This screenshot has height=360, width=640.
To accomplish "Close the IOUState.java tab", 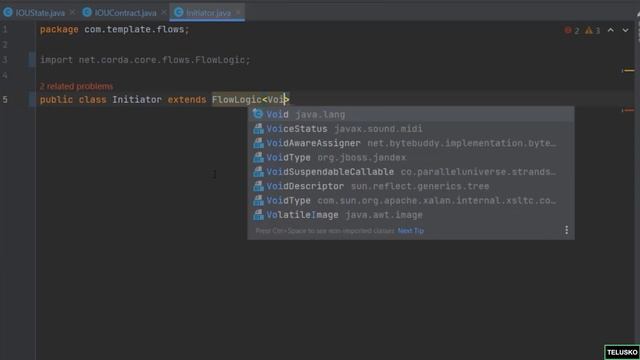I will click(72, 13).
